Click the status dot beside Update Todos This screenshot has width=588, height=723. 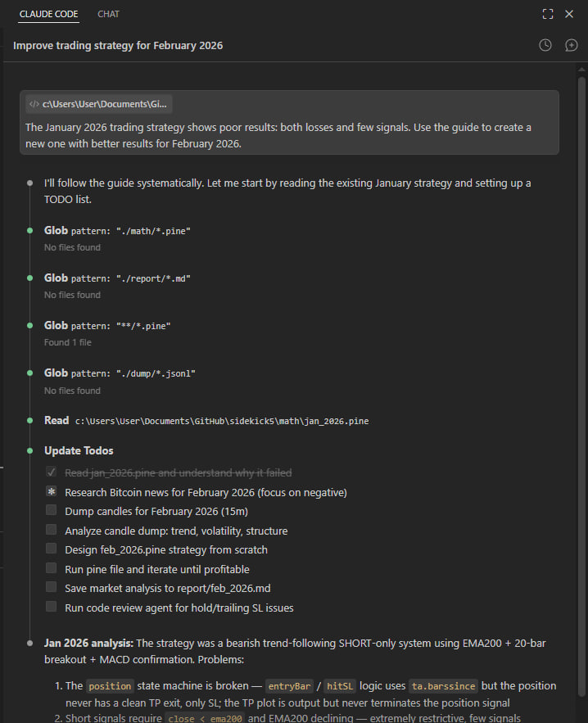(x=30, y=451)
